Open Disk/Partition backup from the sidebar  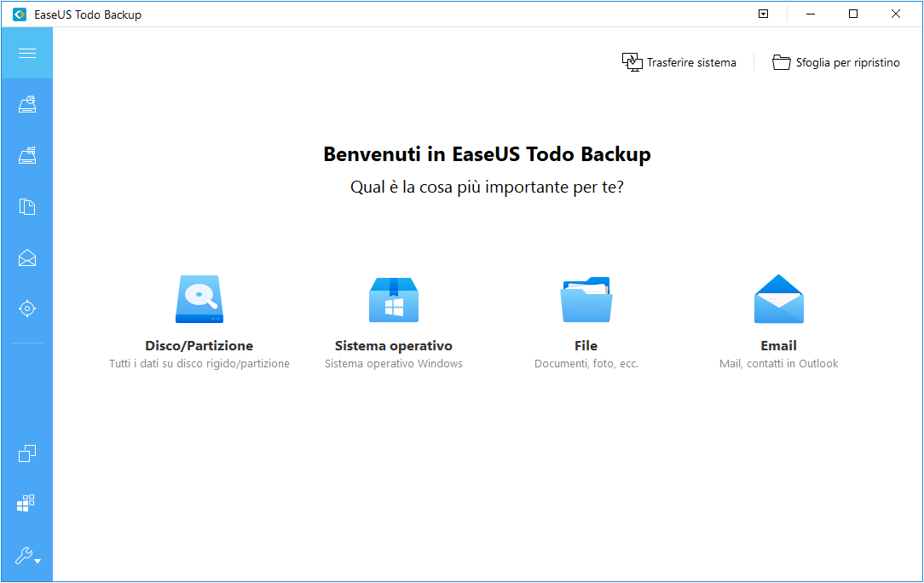(26, 104)
